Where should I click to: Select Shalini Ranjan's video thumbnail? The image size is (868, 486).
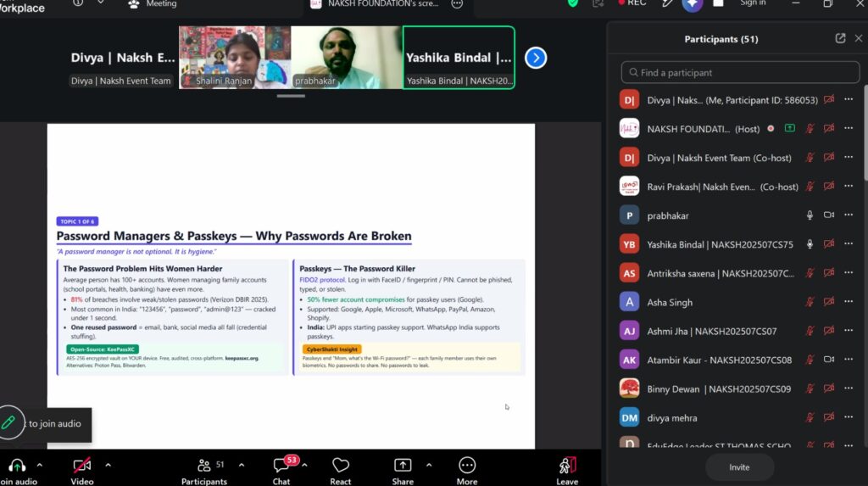[x=235, y=58]
